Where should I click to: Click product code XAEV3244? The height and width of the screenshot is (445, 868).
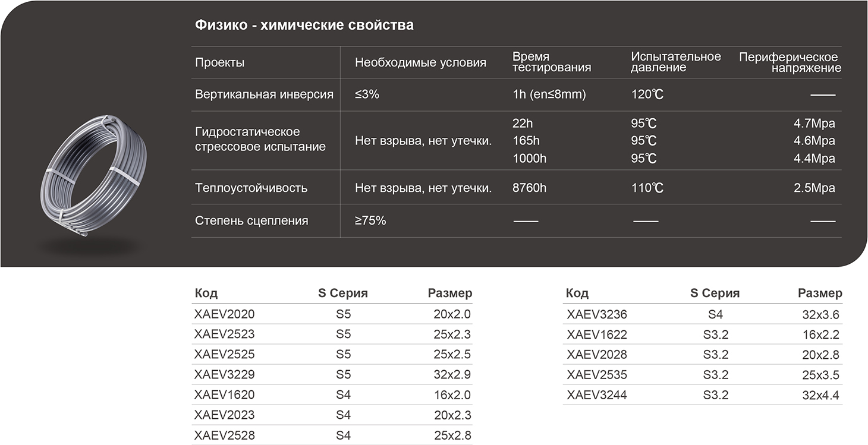click(597, 395)
